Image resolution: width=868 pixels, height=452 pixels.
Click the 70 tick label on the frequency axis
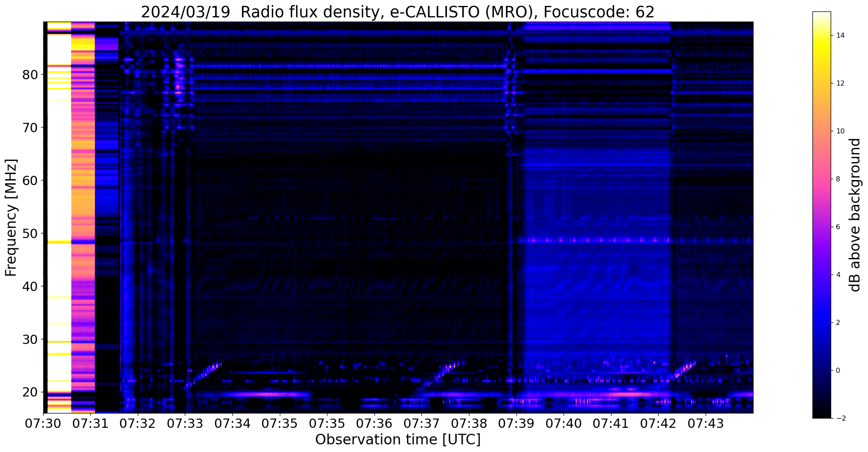click(30, 128)
